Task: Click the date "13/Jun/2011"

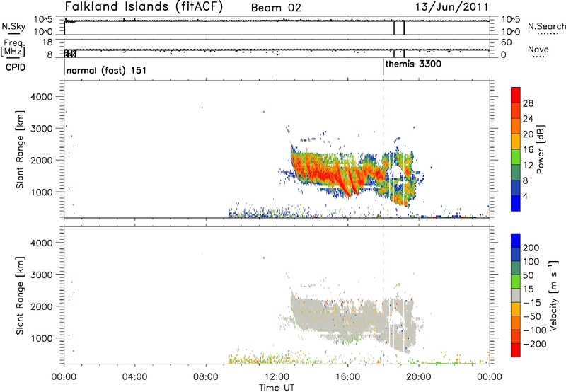Action: click(x=451, y=6)
